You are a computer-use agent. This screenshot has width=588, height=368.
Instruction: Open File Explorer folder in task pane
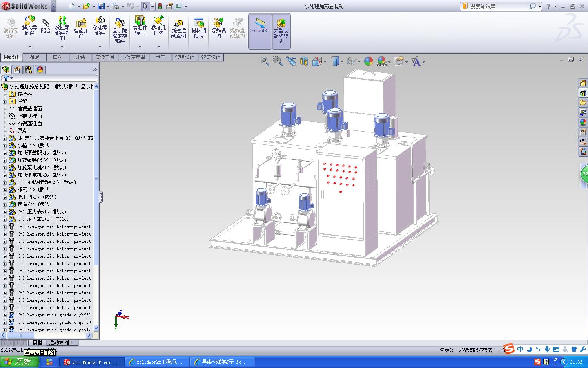point(583,103)
